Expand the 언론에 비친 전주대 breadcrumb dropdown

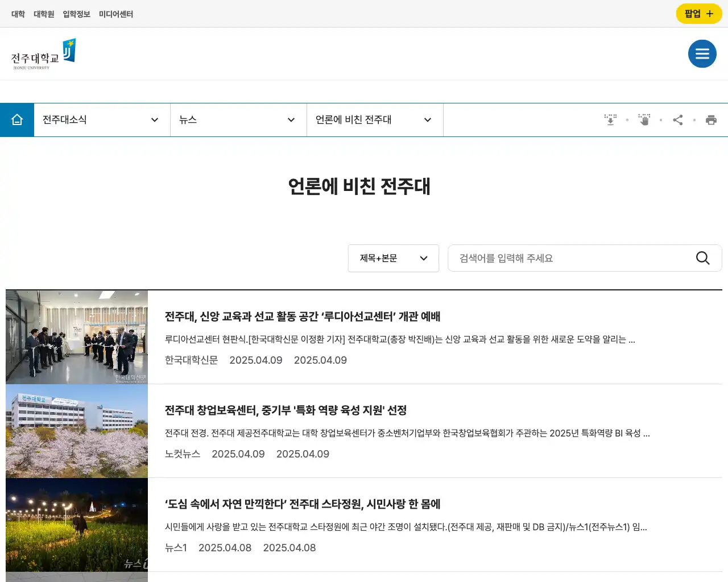[x=375, y=120]
